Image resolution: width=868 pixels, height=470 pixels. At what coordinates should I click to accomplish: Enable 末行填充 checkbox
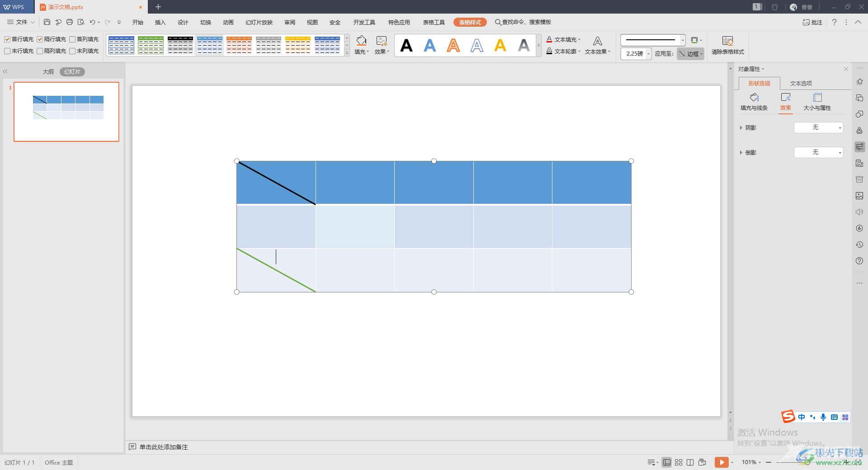(x=7, y=51)
